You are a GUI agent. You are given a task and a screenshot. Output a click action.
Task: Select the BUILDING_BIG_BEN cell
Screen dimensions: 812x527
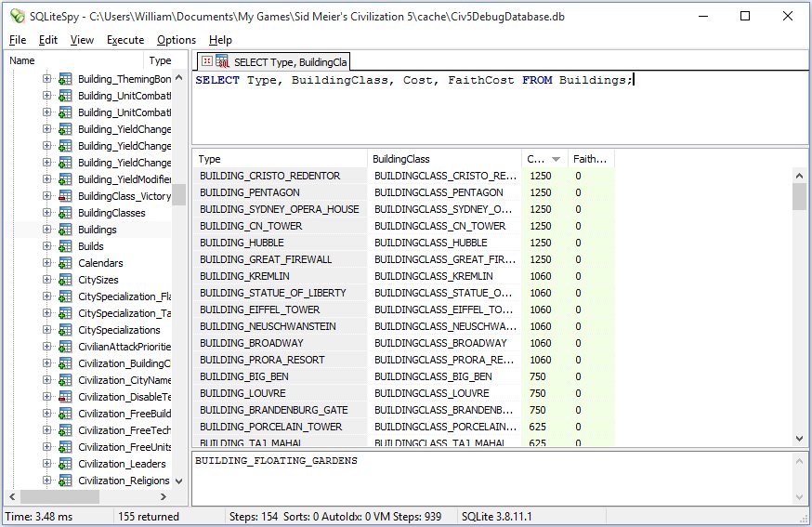pos(281,376)
